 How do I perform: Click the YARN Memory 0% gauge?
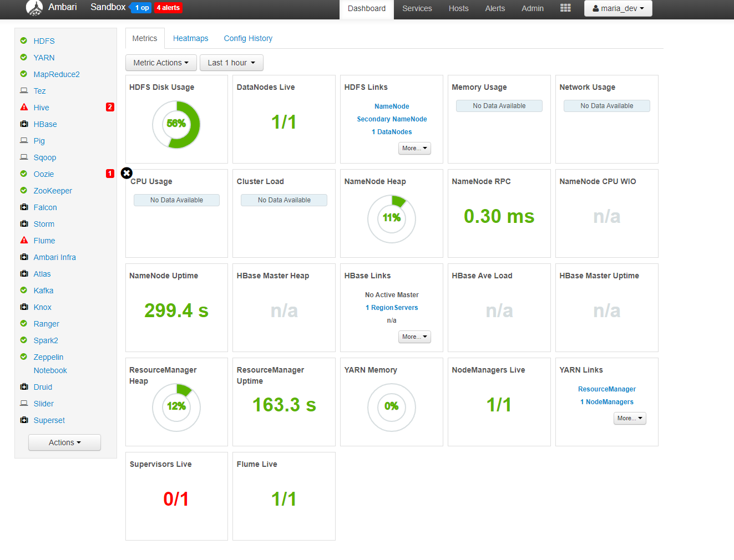tap(392, 407)
